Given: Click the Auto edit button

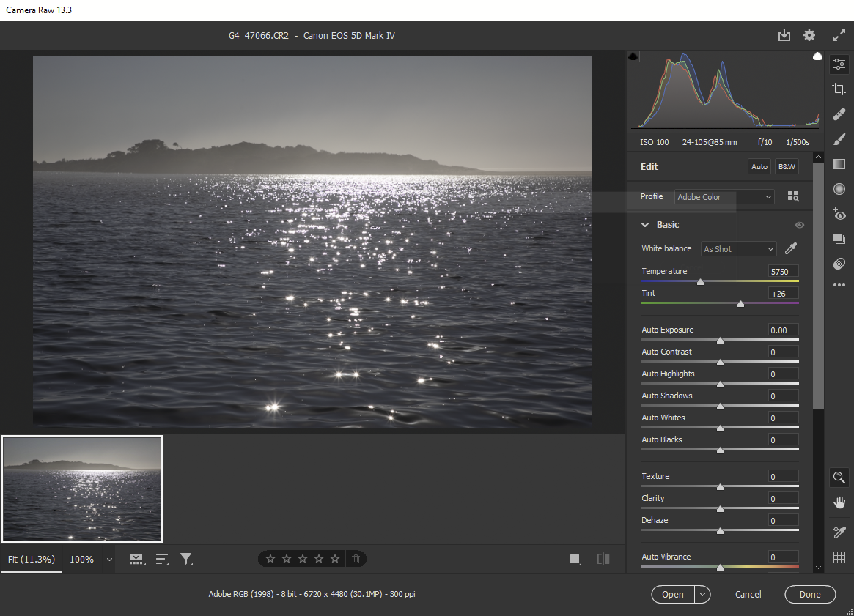Looking at the screenshot, I should click(x=759, y=167).
